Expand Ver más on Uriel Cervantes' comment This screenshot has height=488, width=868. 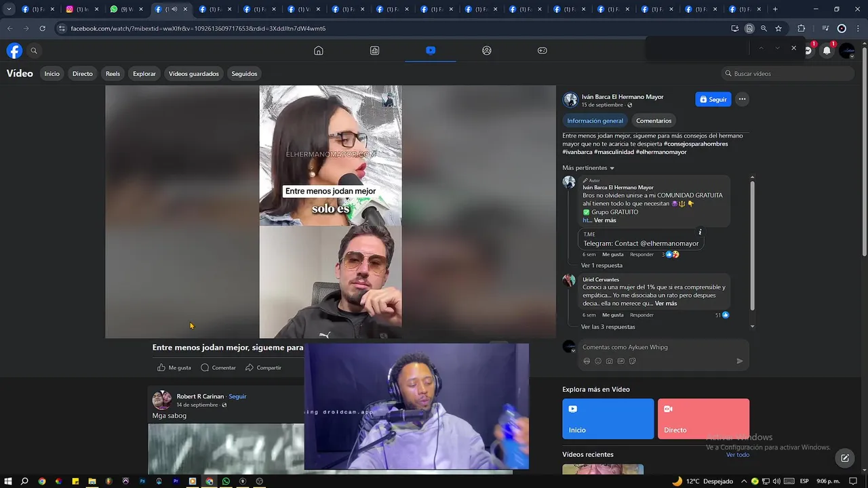(x=666, y=304)
